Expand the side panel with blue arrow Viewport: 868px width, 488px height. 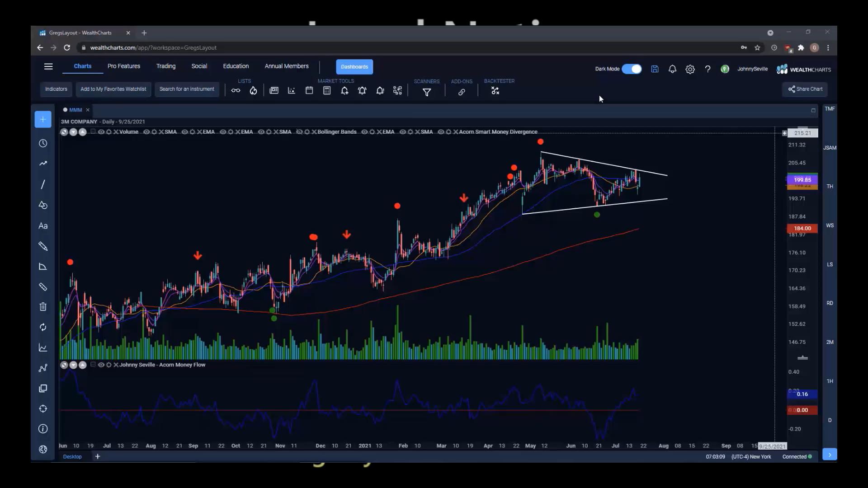[x=830, y=455]
